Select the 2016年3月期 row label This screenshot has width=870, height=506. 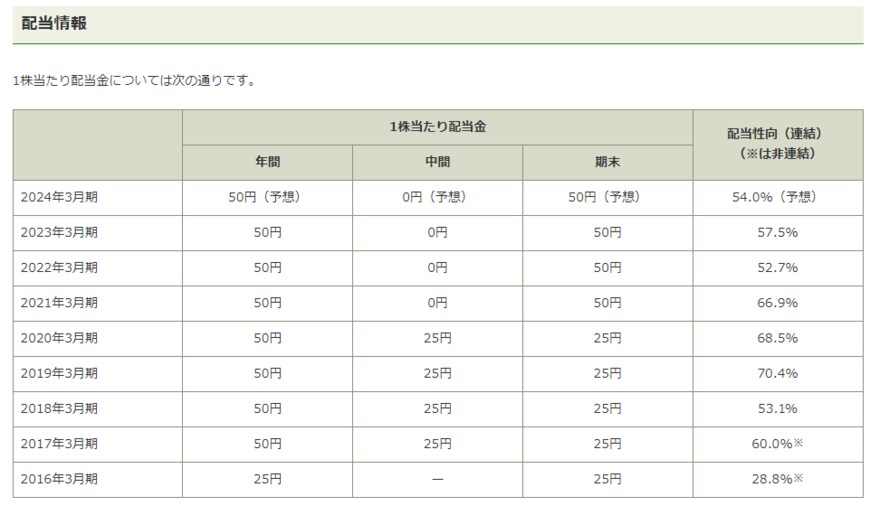[59, 479]
